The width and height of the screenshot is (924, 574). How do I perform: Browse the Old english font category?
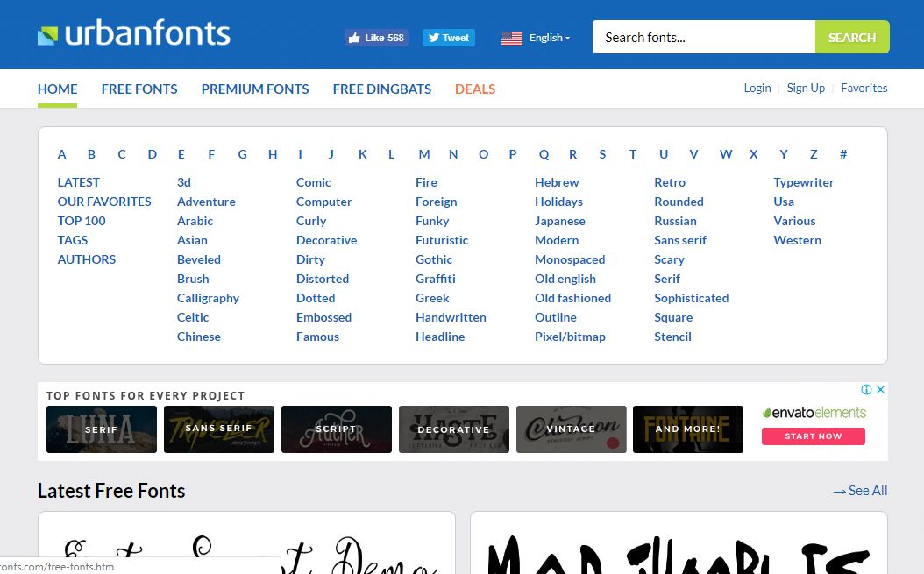(x=565, y=279)
